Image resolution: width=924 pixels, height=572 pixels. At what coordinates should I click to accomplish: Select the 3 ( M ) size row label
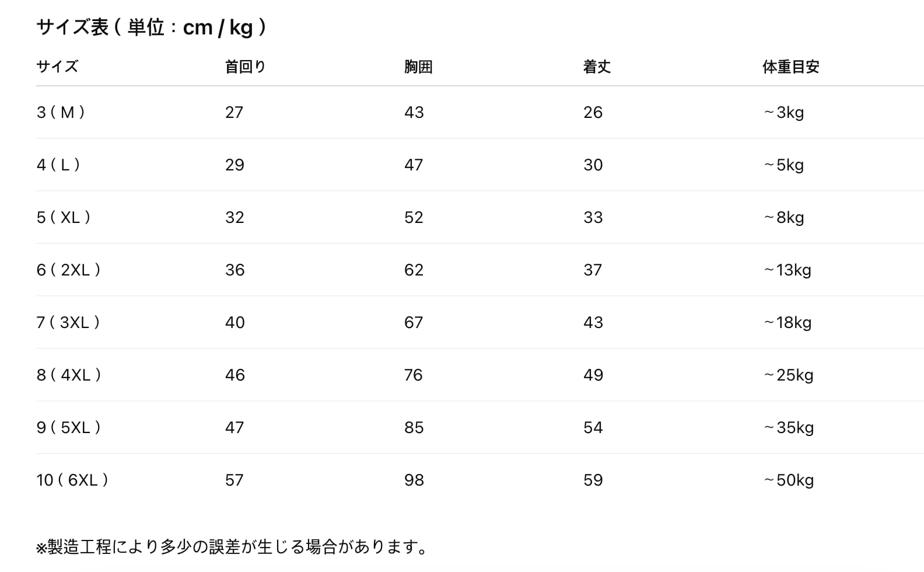61,112
